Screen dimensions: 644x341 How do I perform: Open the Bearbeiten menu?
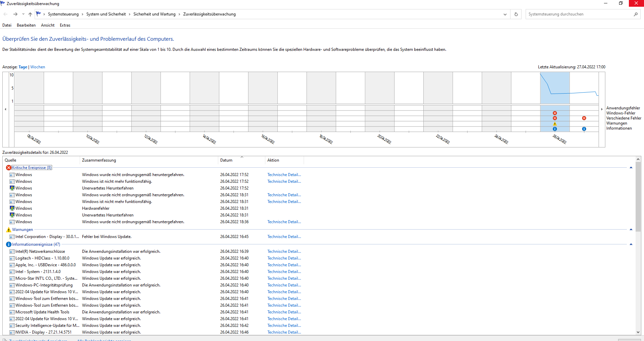26,25
